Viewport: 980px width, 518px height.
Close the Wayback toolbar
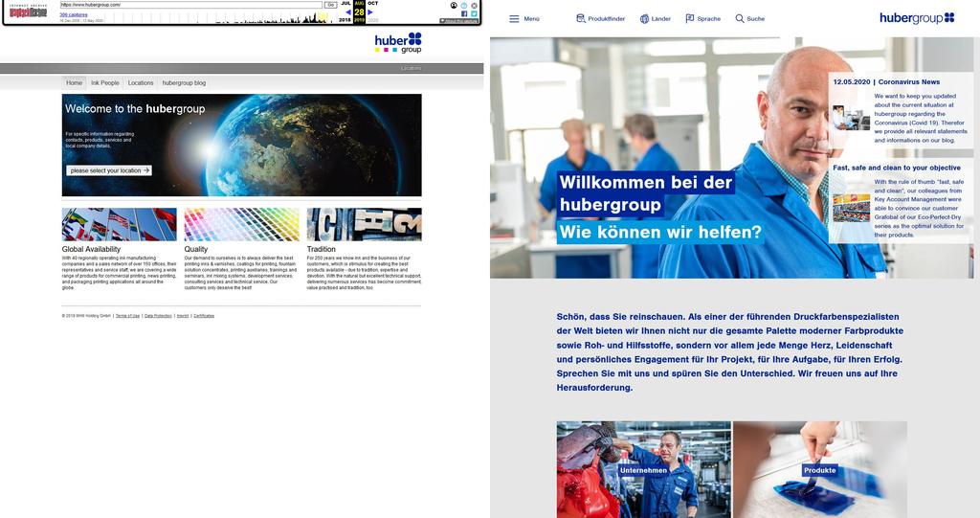point(475,5)
